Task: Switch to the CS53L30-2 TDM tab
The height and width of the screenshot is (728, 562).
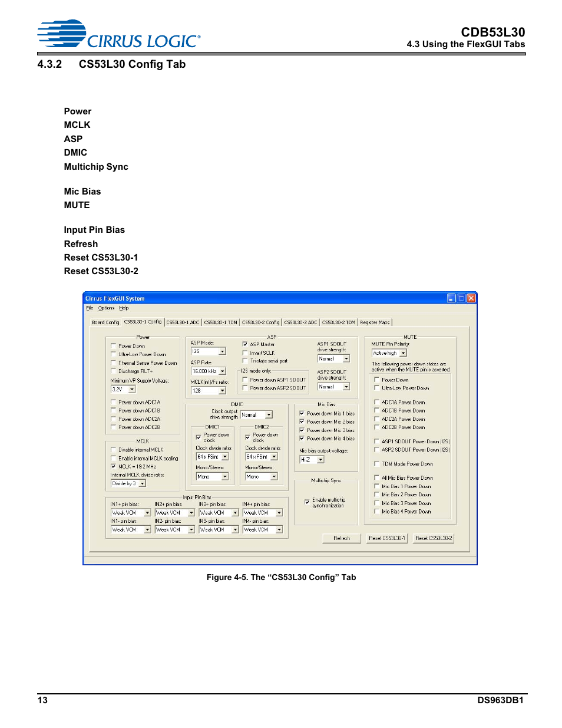Action: pos(338,322)
